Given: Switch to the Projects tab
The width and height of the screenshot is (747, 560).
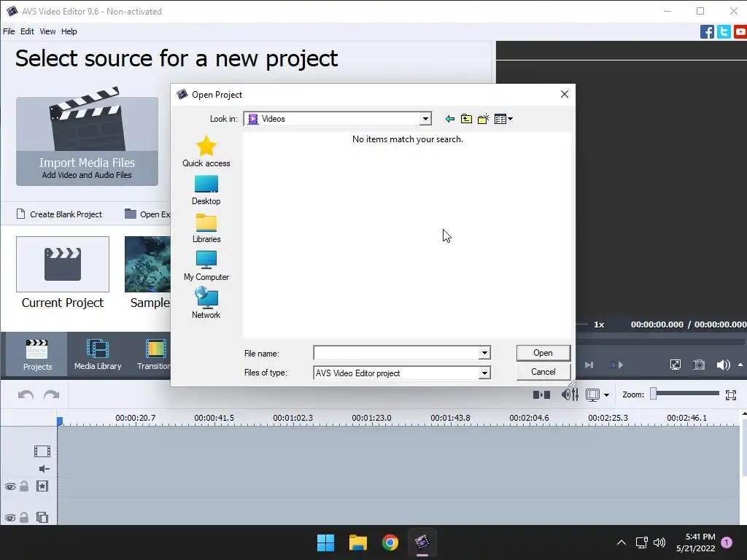Looking at the screenshot, I should pyautogui.click(x=37, y=354).
